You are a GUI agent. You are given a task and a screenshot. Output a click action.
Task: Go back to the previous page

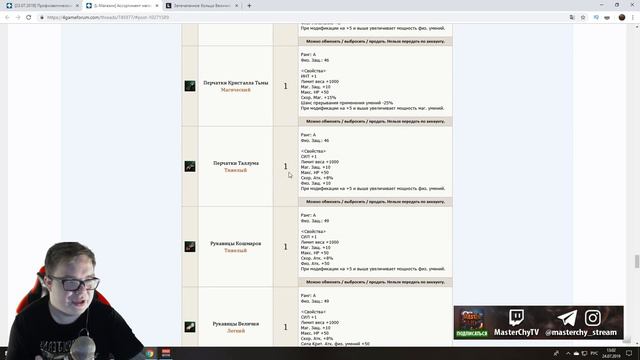pyautogui.click(x=7, y=18)
